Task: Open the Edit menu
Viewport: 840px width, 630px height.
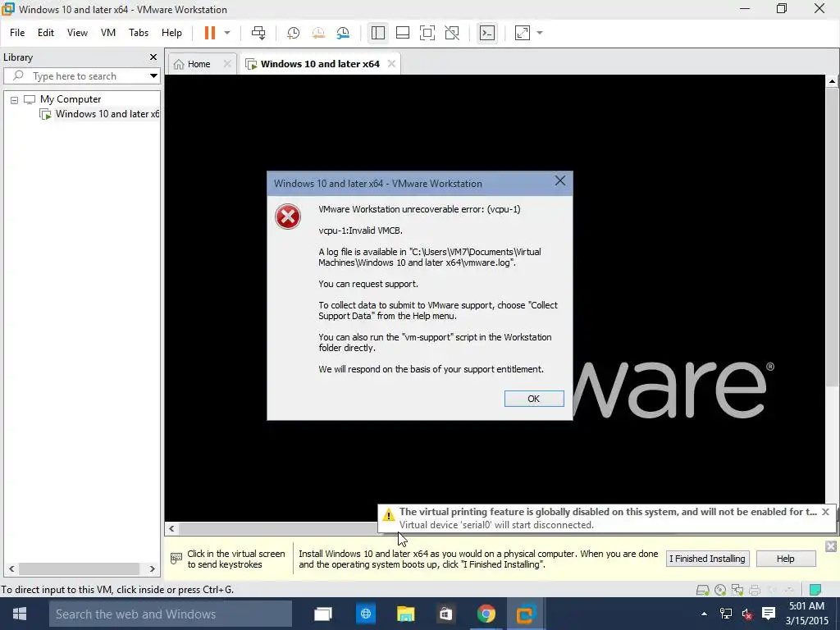Action: (46, 33)
